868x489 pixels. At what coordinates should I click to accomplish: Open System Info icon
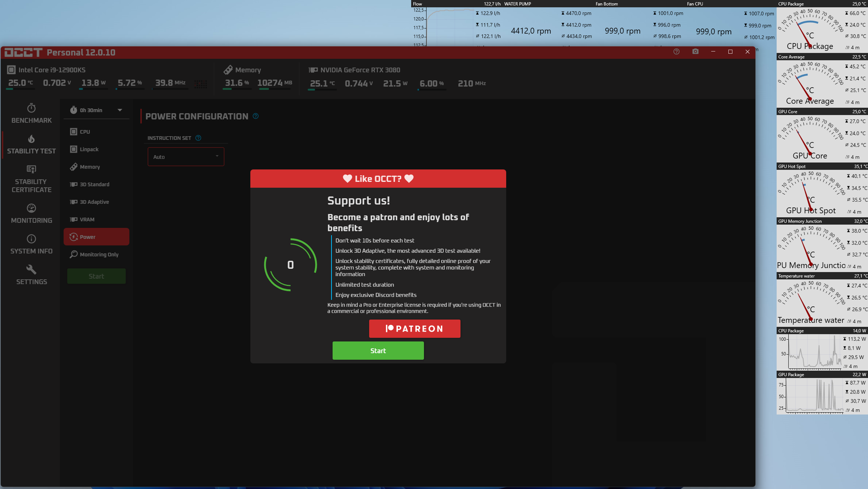pos(31,239)
